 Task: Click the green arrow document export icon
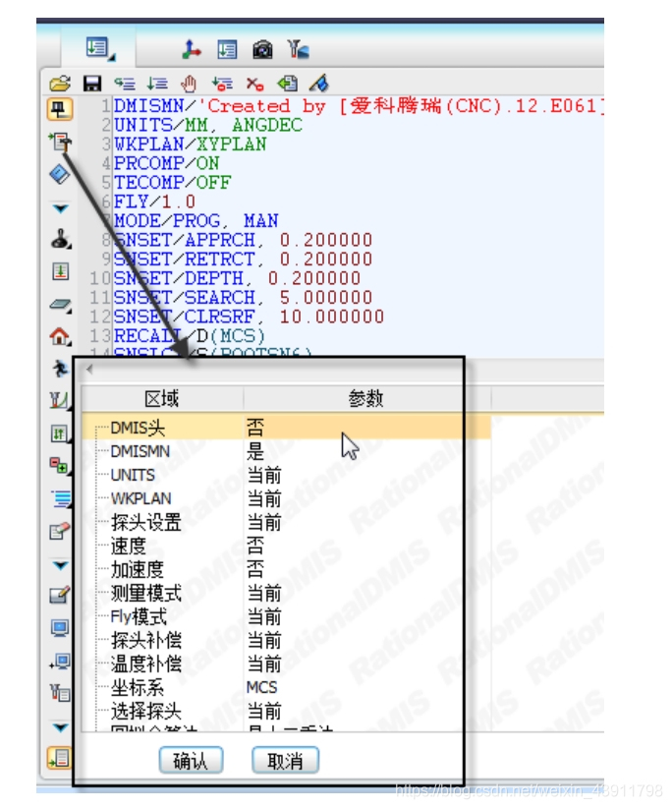(287, 84)
